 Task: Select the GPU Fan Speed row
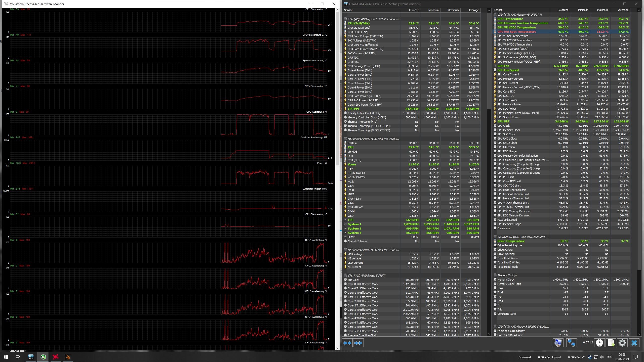561,70
